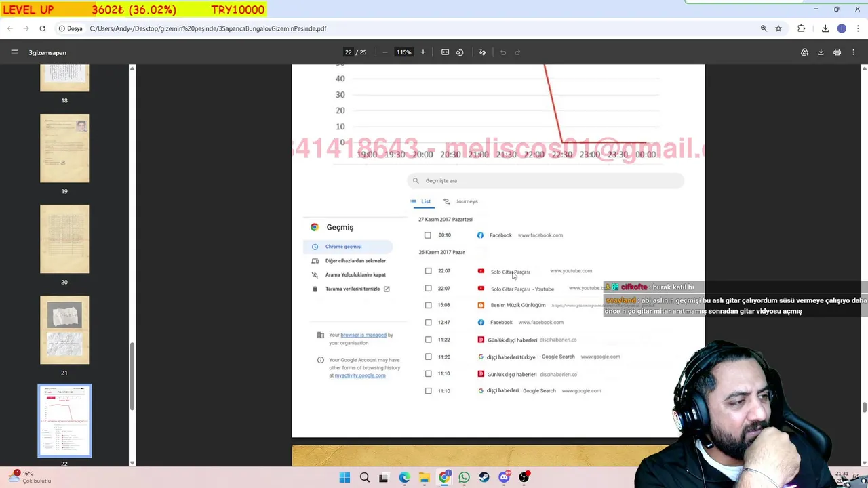This screenshot has height=488, width=868.
Task: Open the myactivity.google.com link
Action: click(359, 375)
